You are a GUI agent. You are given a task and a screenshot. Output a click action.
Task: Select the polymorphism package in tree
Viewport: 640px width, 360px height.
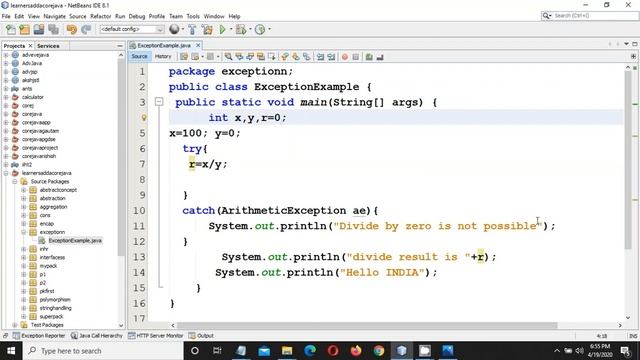click(x=55, y=300)
